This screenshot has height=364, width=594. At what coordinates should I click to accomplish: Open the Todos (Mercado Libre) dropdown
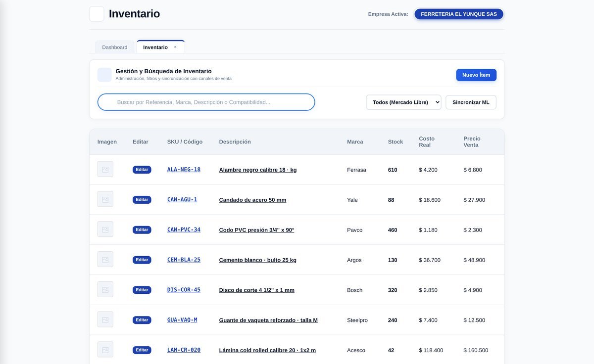pyautogui.click(x=403, y=102)
